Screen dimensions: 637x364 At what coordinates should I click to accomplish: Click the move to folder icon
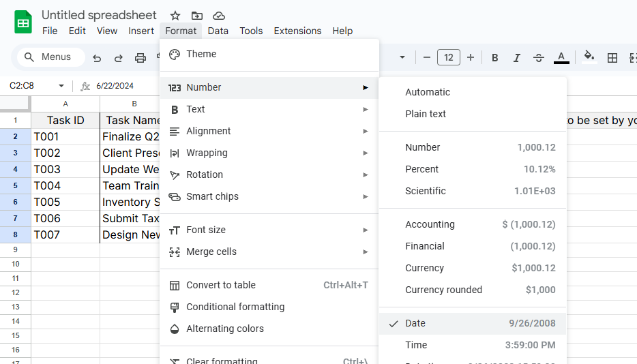197,16
